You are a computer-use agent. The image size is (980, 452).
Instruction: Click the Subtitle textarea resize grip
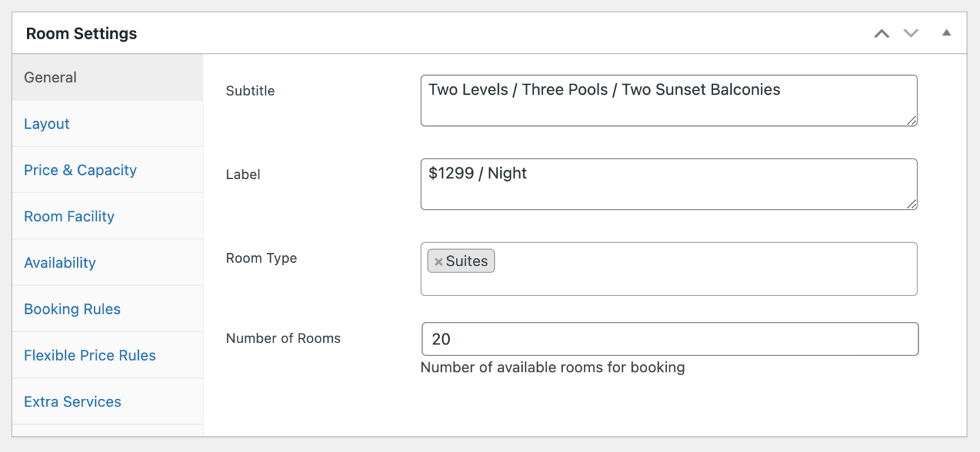click(913, 122)
